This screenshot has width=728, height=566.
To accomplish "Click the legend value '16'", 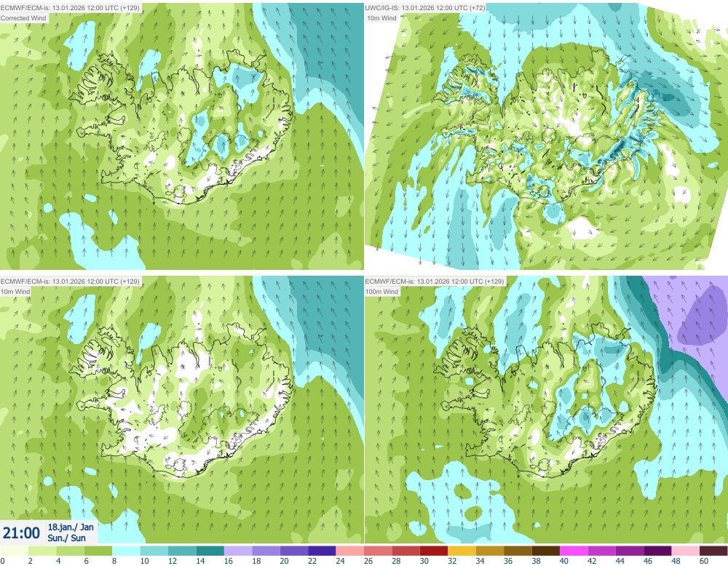I will click(228, 561).
